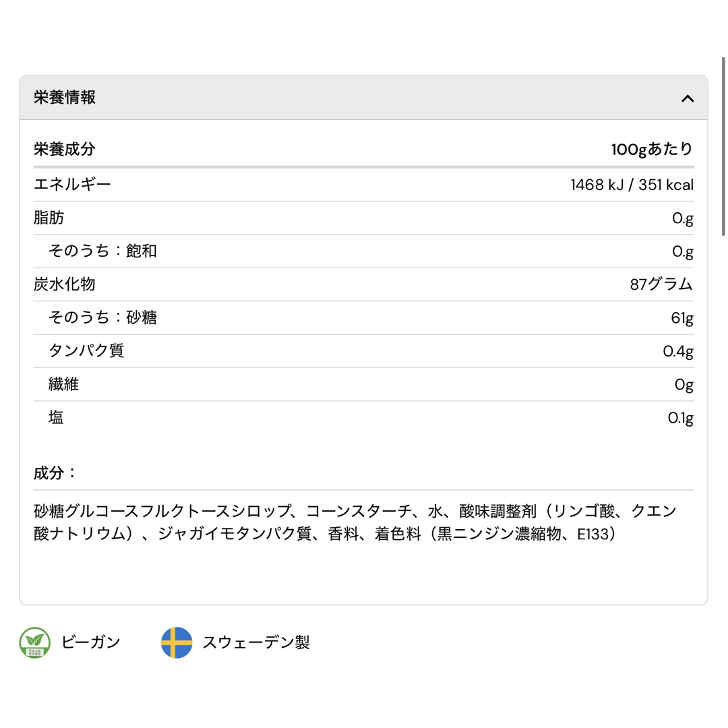The width and height of the screenshot is (728, 728).
Task: Click the Swedish flag icon
Action: (177, 642)
